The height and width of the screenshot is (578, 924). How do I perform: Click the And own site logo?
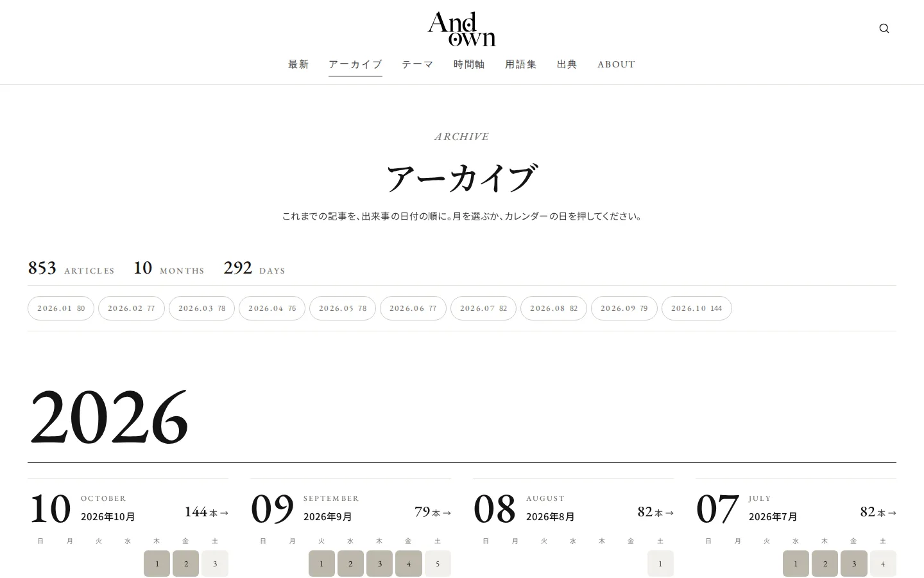tap(462, 29)
